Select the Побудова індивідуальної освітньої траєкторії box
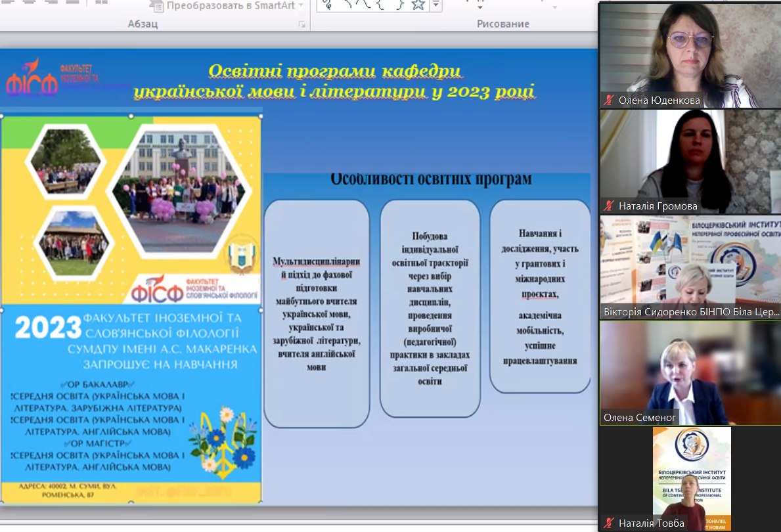The width and height of the screenshot is (781, 532). 430,308
